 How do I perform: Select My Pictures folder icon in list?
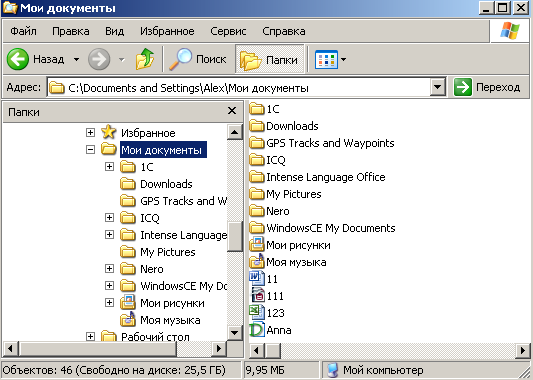click(257, 194)
